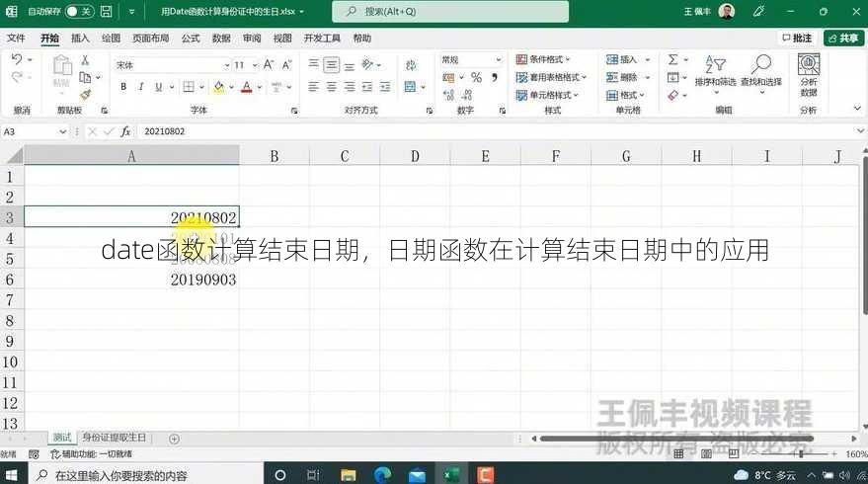
Task: Click the Decrease Indent icon
Action: 367,87
